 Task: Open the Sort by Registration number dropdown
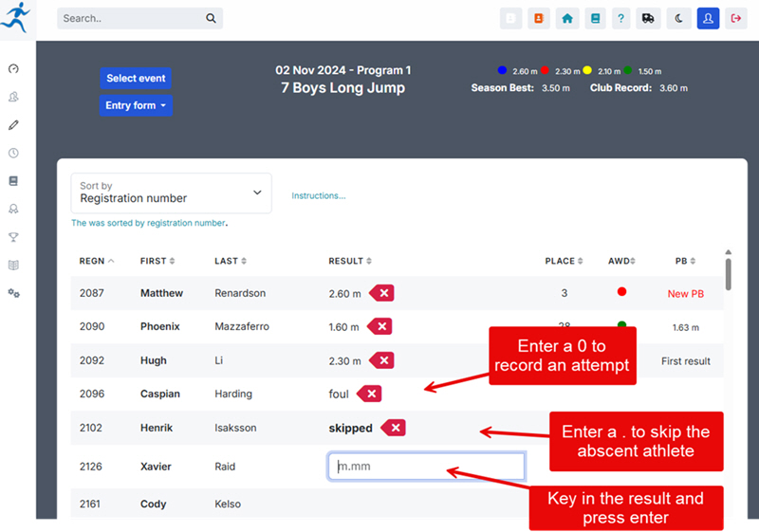coord(171,193)
